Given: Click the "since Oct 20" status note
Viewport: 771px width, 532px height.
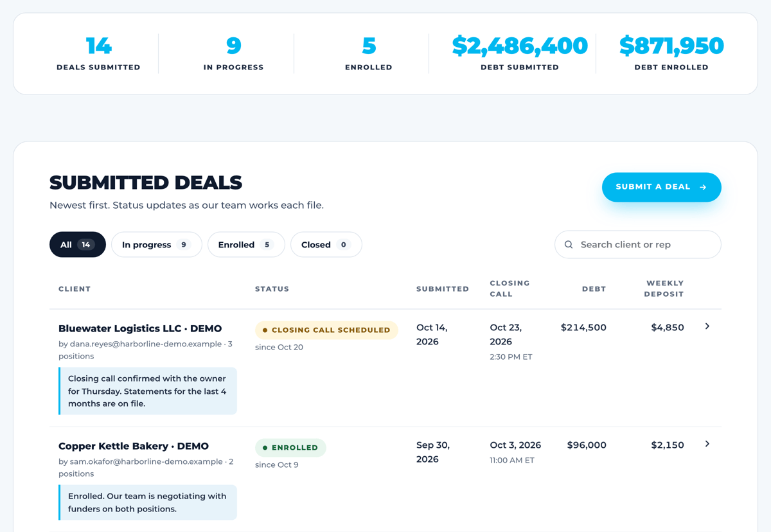Looking at the screenshot, I should pyautogui.click(x=279, y=348).
